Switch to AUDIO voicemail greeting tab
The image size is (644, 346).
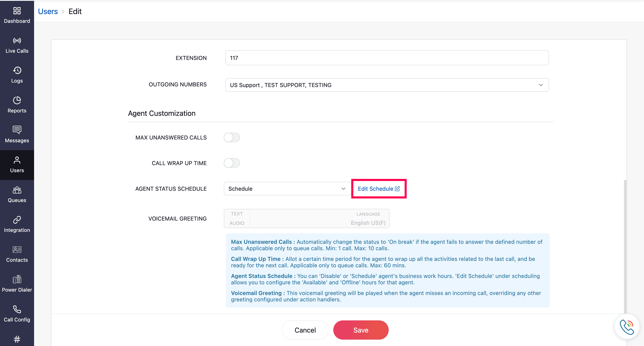[x=237, y=223]
